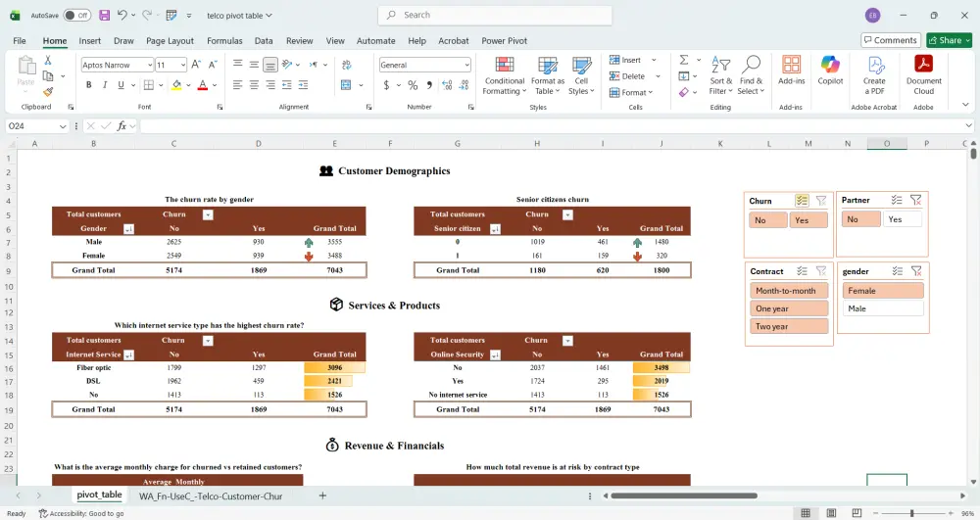
Task: Open the Online Security filter dropdown
Action: click(495, 355)
